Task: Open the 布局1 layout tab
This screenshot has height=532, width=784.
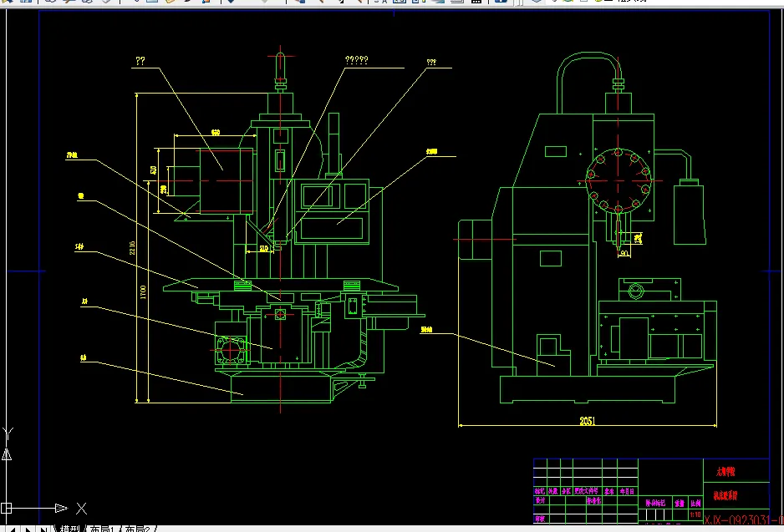Action: point(103,529)
